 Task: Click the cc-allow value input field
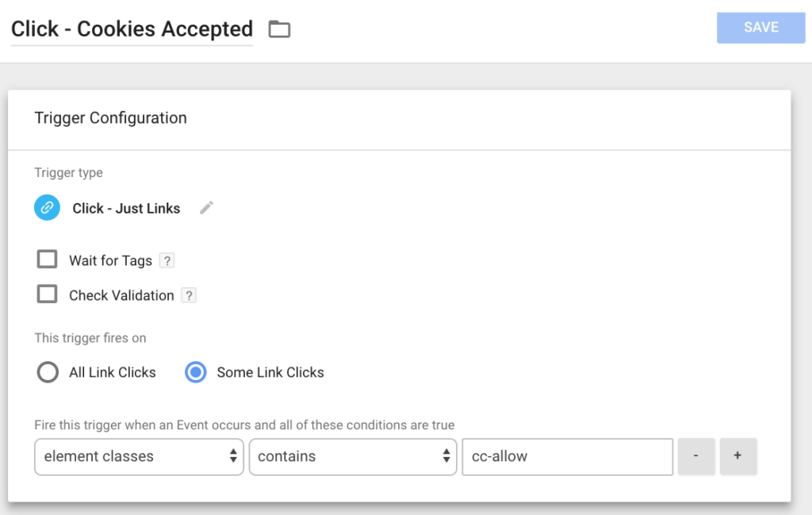568,456
